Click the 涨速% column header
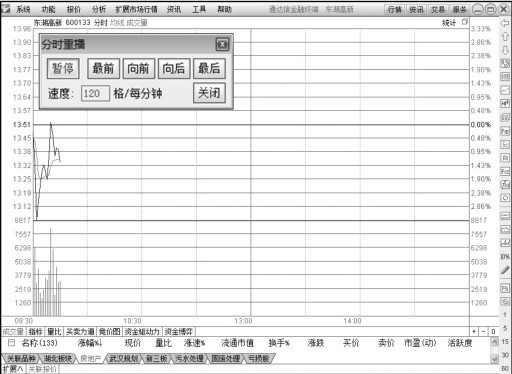The height and width of the screenshot is (374, 512). click(195, 343)
